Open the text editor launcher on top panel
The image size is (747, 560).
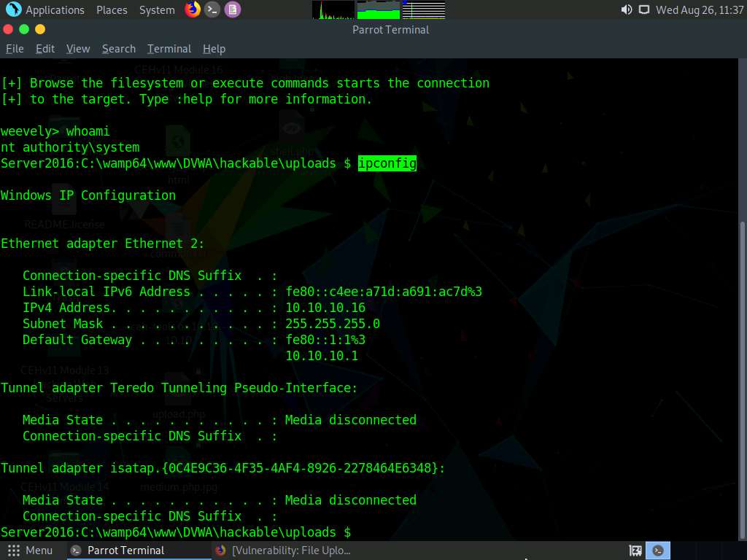click(232, 9)
